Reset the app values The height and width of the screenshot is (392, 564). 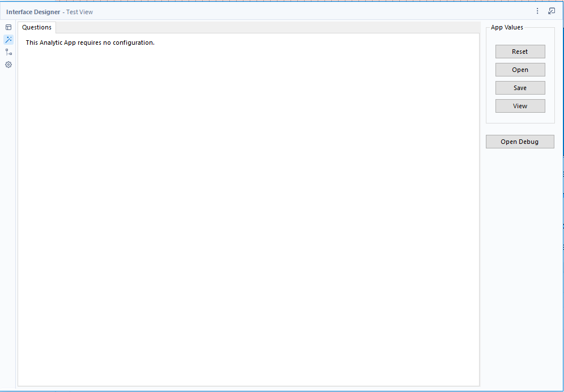click(x=520, y=51)
